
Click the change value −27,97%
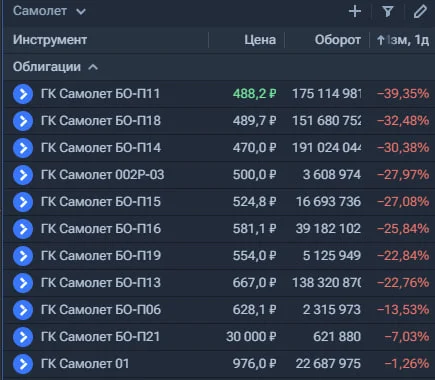tap(403, 175)
